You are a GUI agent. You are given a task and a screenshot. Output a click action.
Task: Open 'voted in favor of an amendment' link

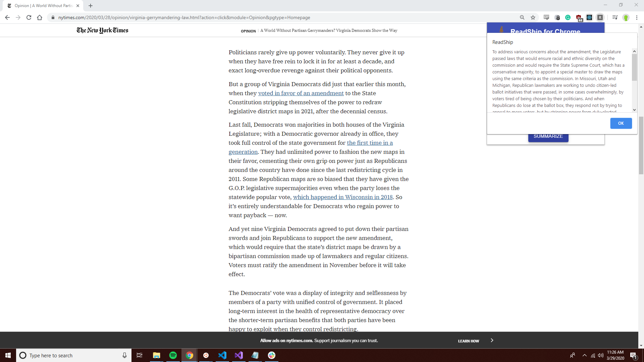point(301,93)
